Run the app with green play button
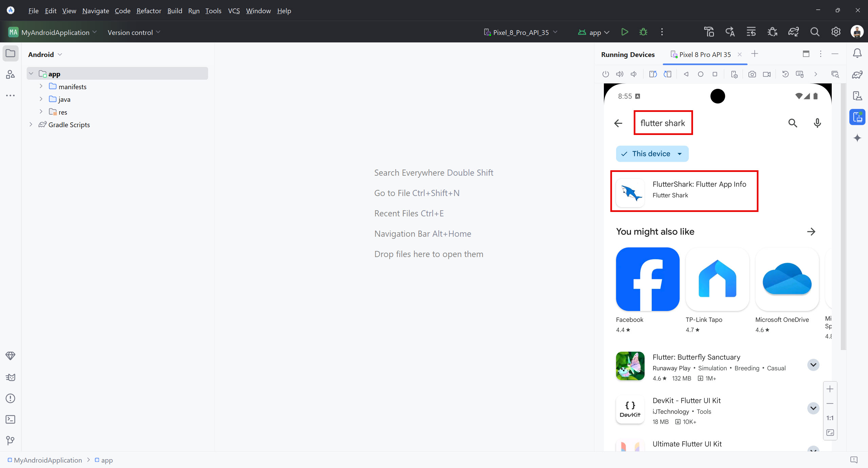Screen dimensions: 868x468 coord(625,32)
